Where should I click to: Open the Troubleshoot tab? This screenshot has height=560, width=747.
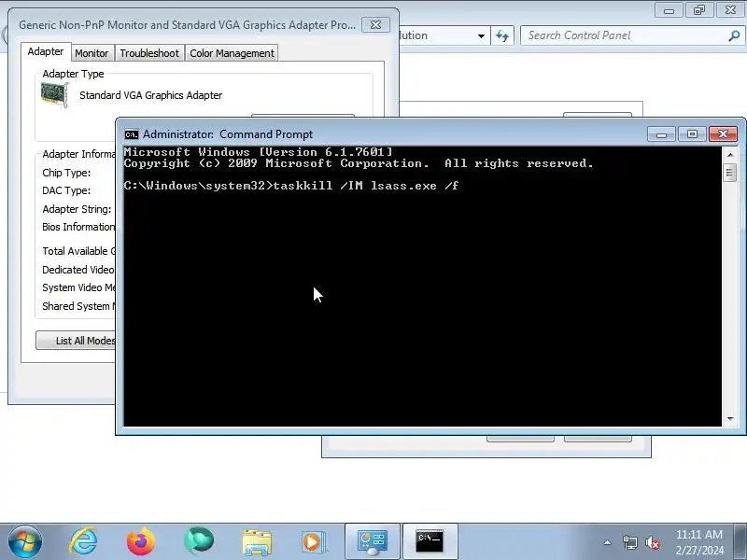tap(149, 53)
